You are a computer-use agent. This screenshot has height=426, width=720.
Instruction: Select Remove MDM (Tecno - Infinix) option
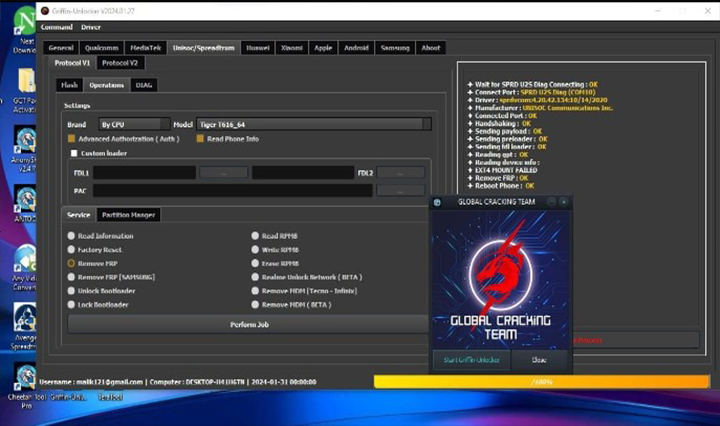point(255,291)
